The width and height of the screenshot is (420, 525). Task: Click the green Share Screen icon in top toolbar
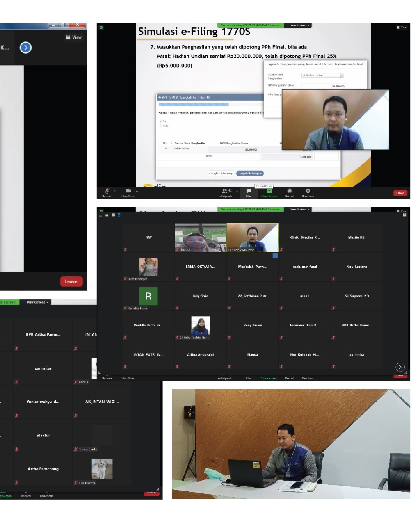[x=269, y=191]
